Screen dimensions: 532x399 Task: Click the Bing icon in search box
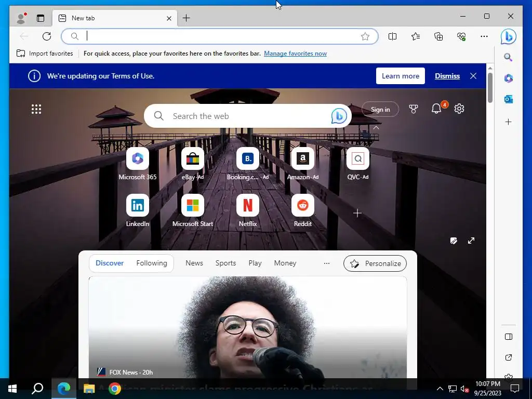coord(339,116)
